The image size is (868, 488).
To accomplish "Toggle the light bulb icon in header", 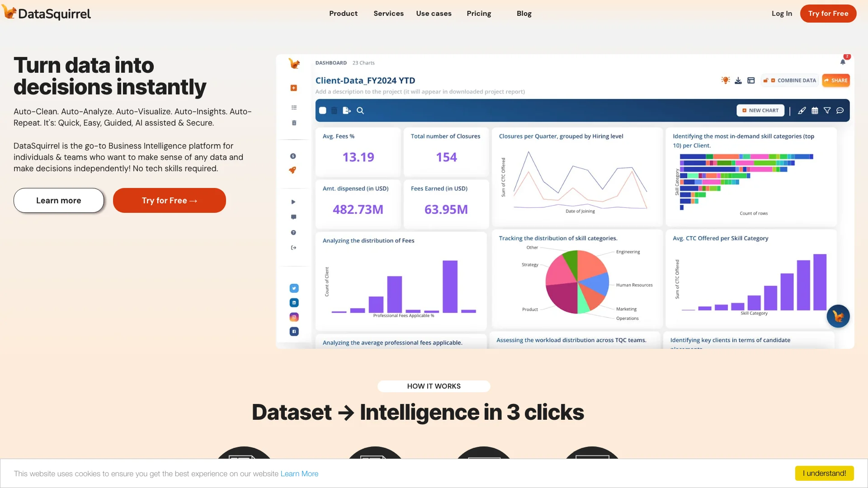I will click(x=725, y=80).
